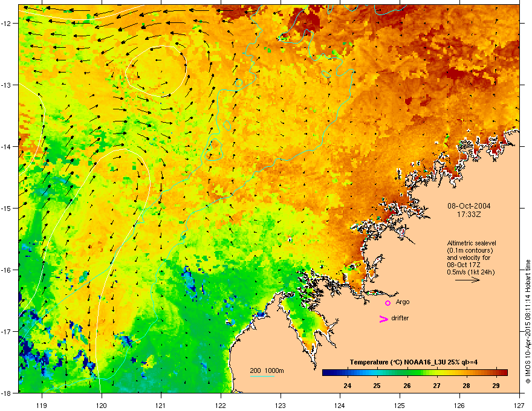
Task: Click longitude axis label 119
Action: tap(42, 405)
